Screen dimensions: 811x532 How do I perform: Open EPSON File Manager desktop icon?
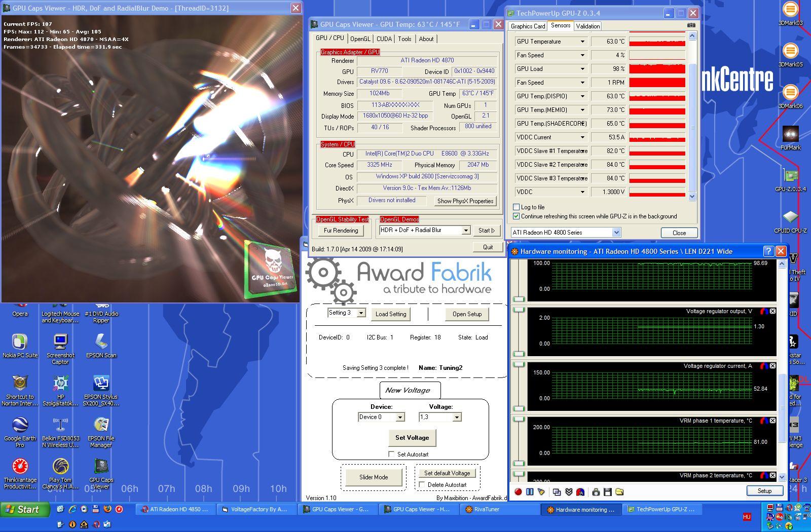101,432
